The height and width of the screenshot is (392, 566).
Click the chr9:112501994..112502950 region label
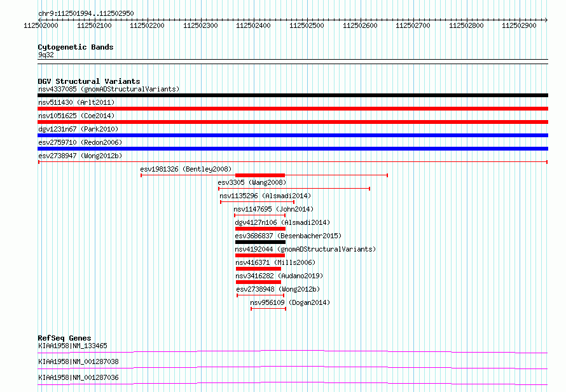[86, 13]
